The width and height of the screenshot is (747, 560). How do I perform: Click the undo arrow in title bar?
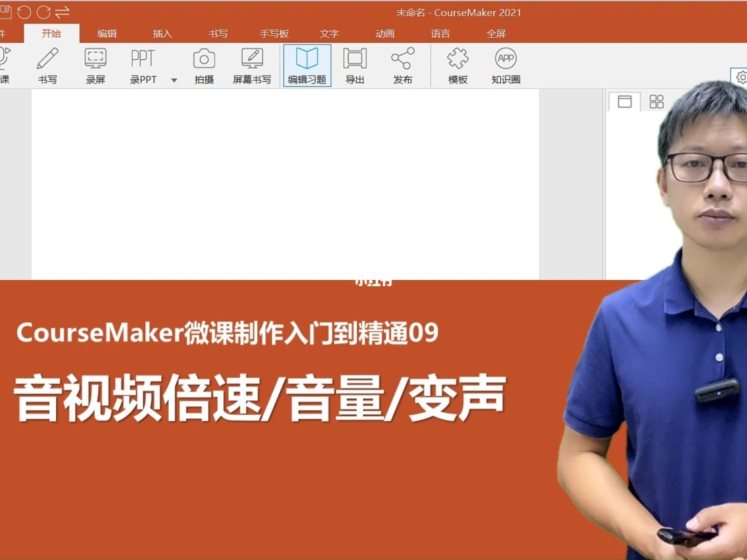[x=24, y=12]
